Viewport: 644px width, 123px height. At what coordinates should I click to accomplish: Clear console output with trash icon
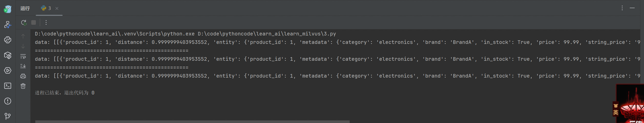23,86
